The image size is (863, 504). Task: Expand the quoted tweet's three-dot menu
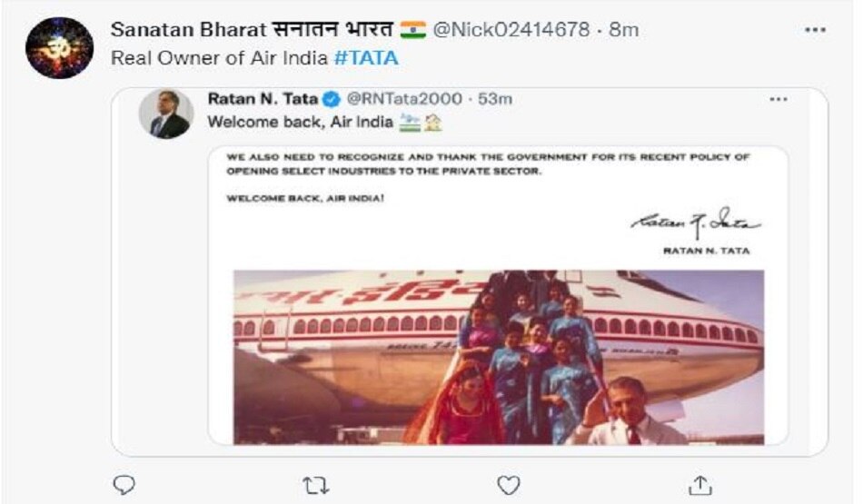coord(778,98)
